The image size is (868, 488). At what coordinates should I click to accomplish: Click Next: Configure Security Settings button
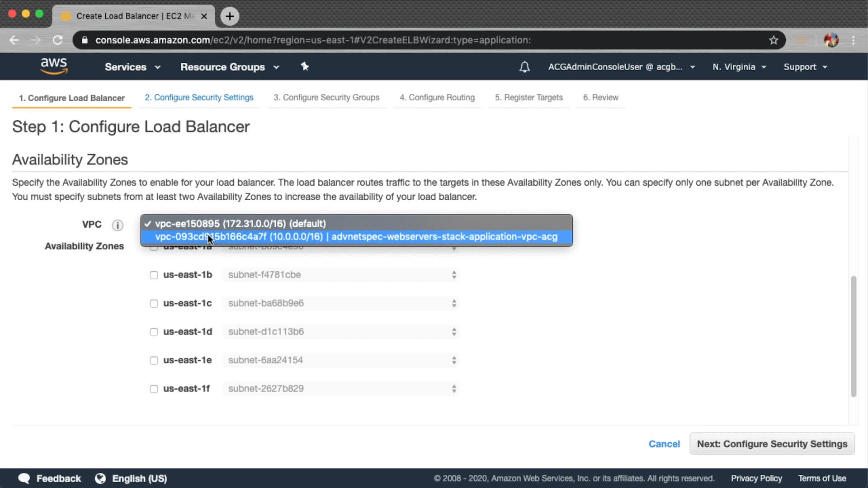[x=772, y=444]
